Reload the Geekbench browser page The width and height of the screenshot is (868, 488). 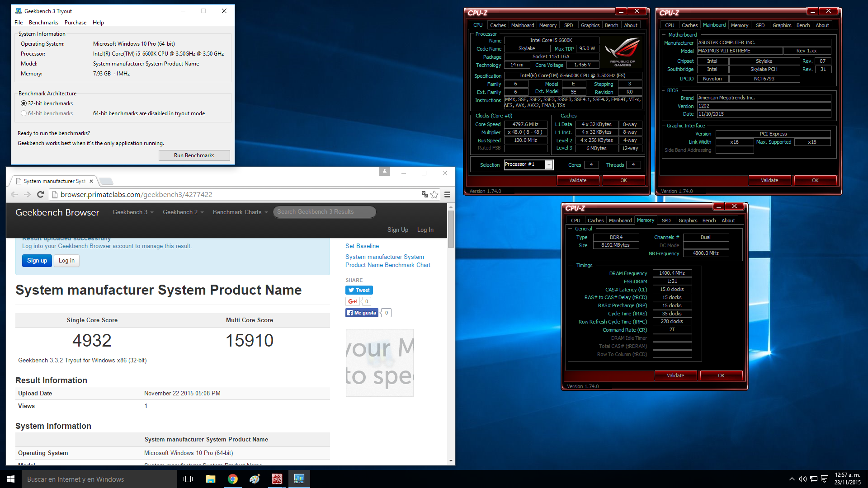click(x=40, y=195)
